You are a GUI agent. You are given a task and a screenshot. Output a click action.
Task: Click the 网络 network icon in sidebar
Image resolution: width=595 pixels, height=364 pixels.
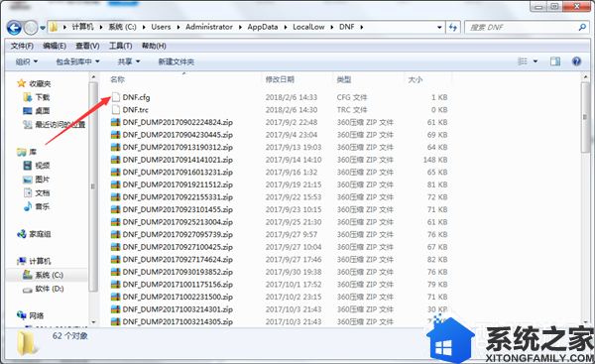coord(21,315)
